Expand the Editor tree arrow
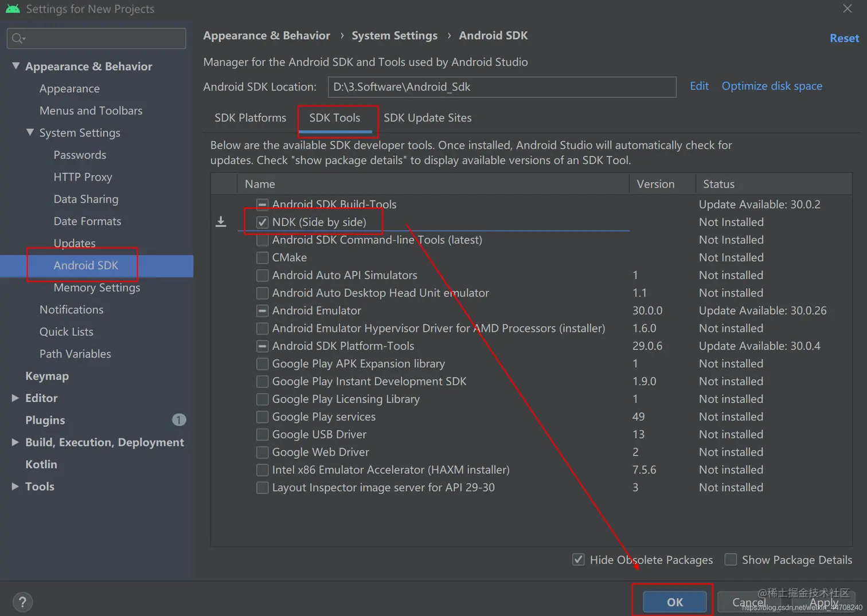Image resolution: width=867 pixels, height=616 pixels. tap(15, 398)
